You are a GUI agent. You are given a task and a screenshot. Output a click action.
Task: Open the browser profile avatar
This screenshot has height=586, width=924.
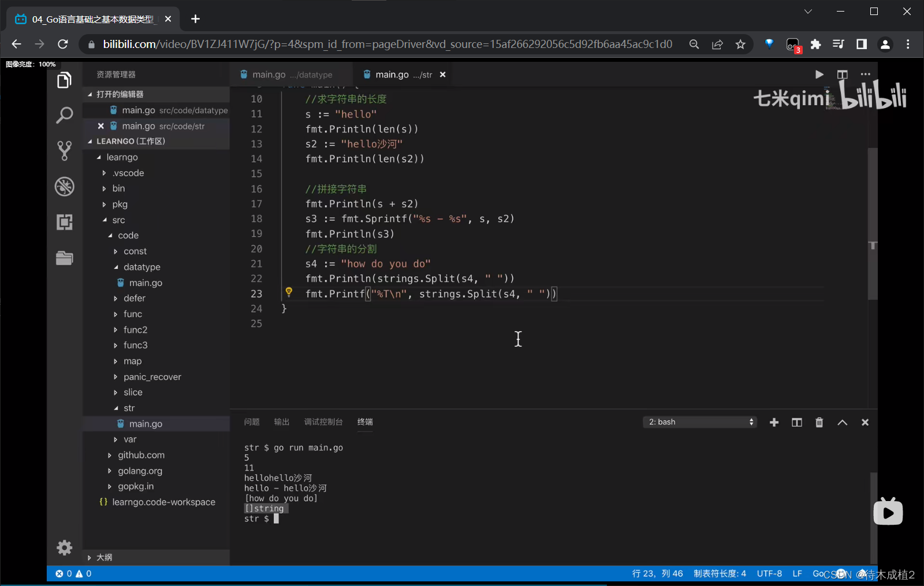tap(885, 44)
